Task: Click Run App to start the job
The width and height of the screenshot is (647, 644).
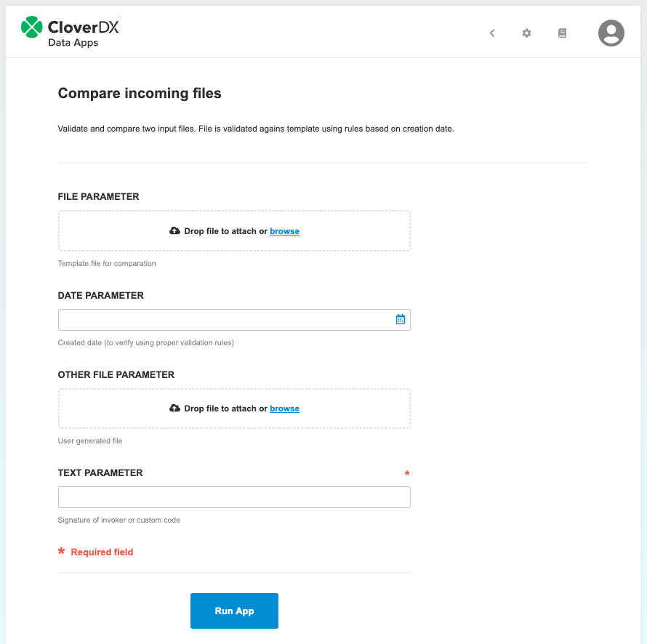Action: (234, 611)
